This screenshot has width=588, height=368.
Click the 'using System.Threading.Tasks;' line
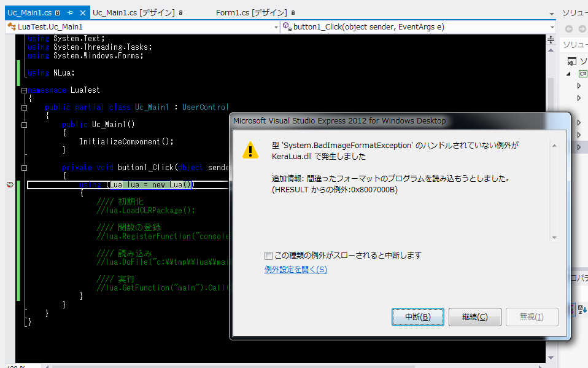click(x=90, y=47)
